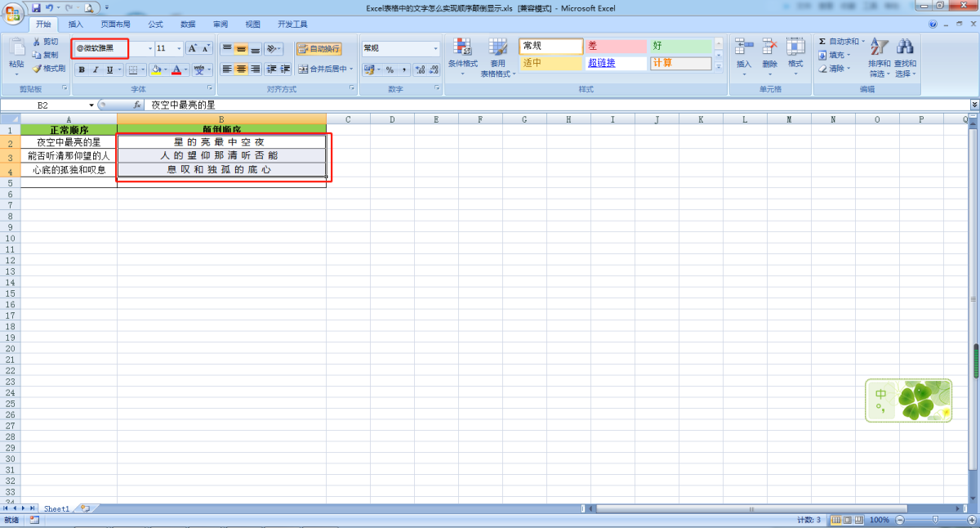The height and width of the screenshot is (528, 980).
Task: Click the Cut (剪切) scissors icon
Action: click(37, 42)
